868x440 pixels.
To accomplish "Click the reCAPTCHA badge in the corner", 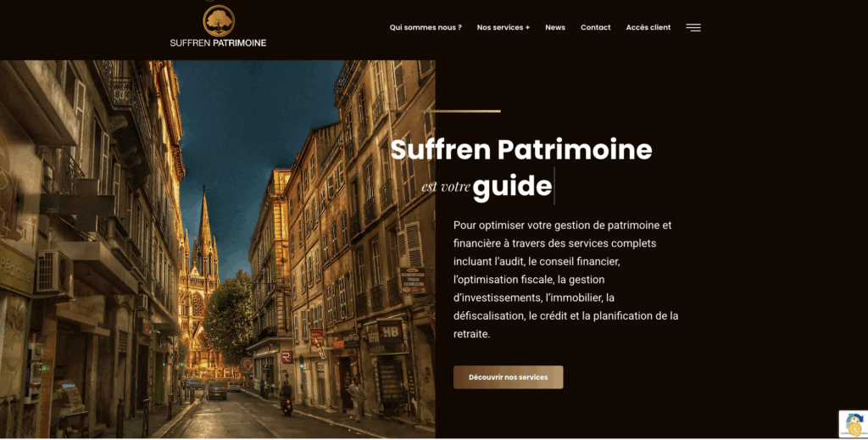I will 853,424.
